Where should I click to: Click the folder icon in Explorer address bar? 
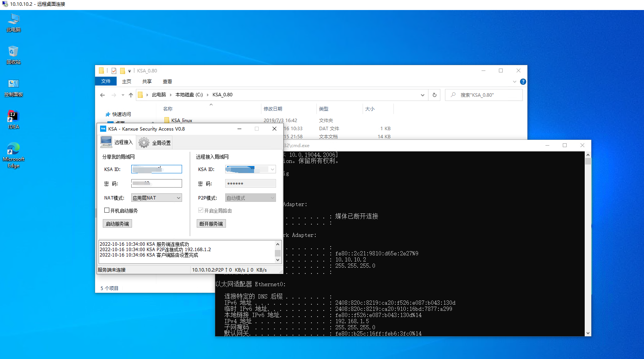(141, 95)
